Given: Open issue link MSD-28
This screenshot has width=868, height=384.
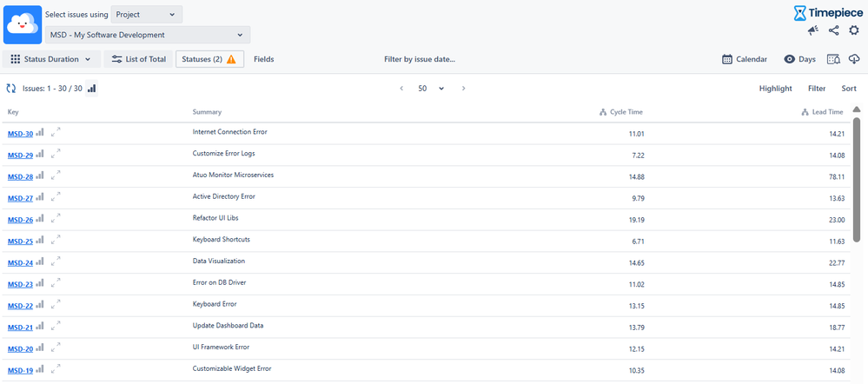Looking at the screenshot, I should [21, 177].
